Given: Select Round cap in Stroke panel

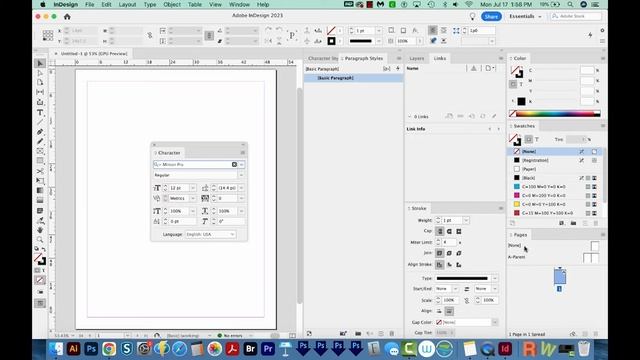Looking at the screenshot, I should [x=449, y=231].
